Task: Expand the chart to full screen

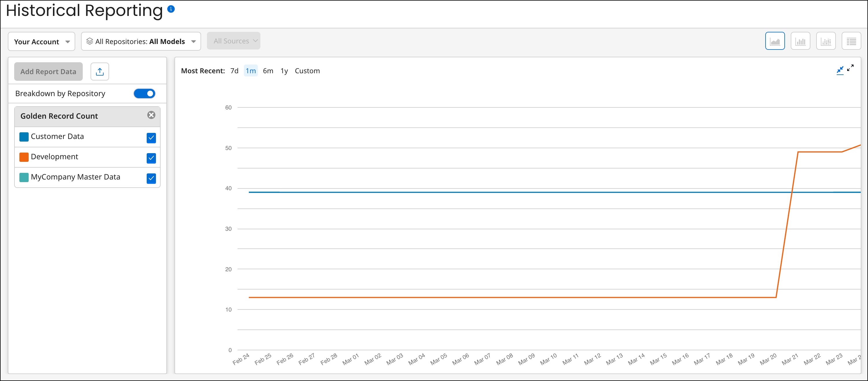Action: coord(850,68)
